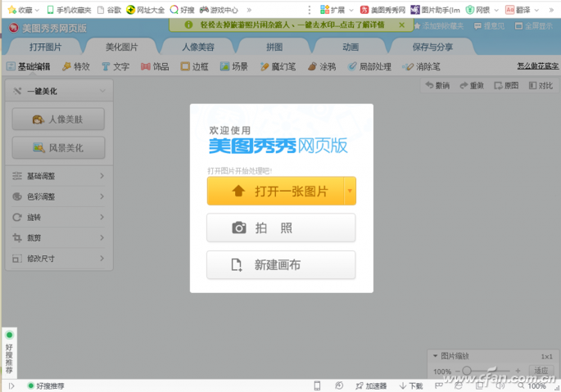Open the 饰品 accessories tool
561x392 pixels.
point(155,66)
